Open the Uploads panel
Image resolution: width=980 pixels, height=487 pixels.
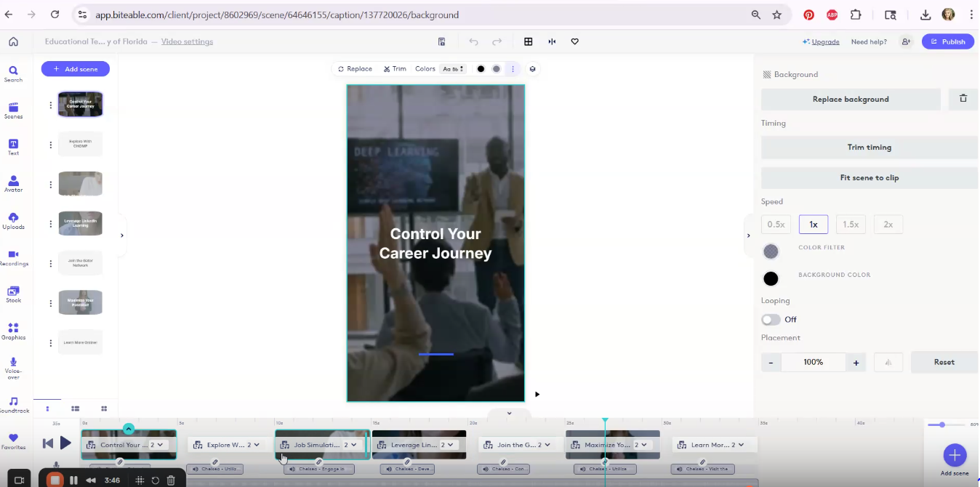14,220
